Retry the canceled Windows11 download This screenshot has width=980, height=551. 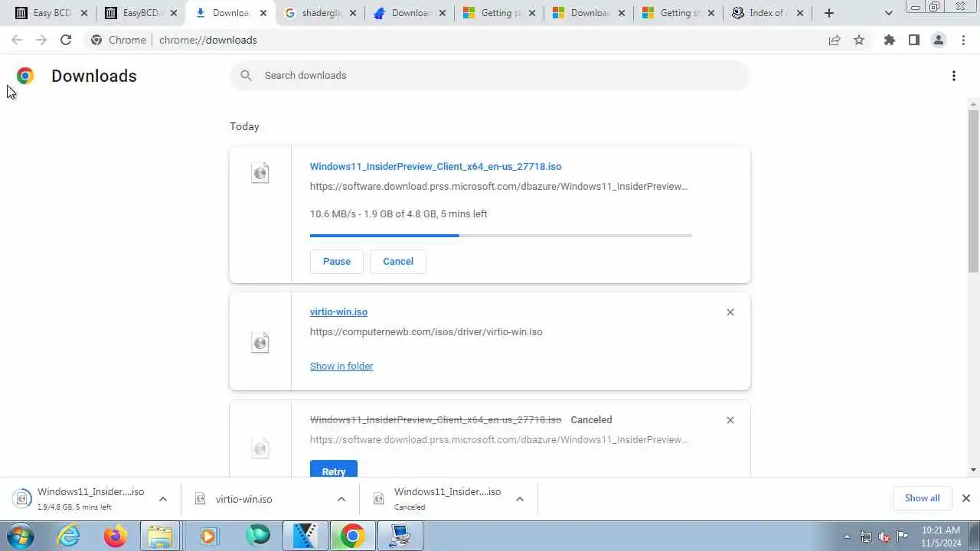pyautogui.click(x=334, y=468)
